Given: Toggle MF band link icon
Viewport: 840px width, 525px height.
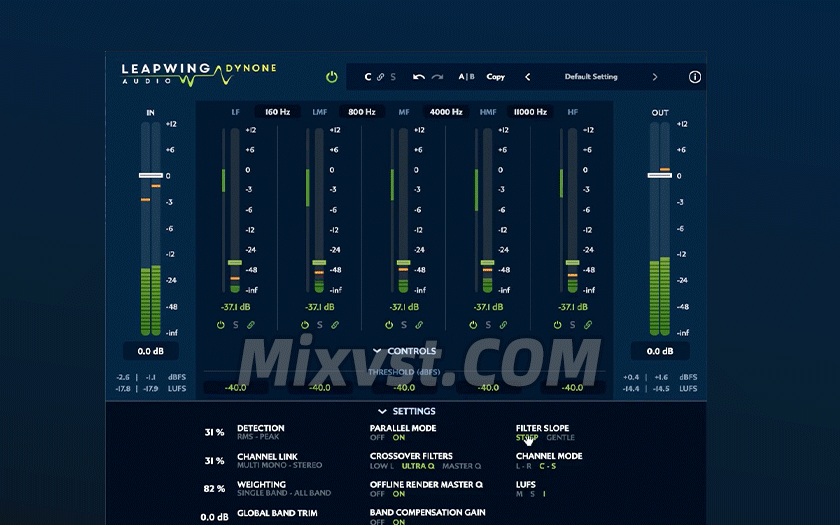Looking at the screenshot, I should coord(419,325).
